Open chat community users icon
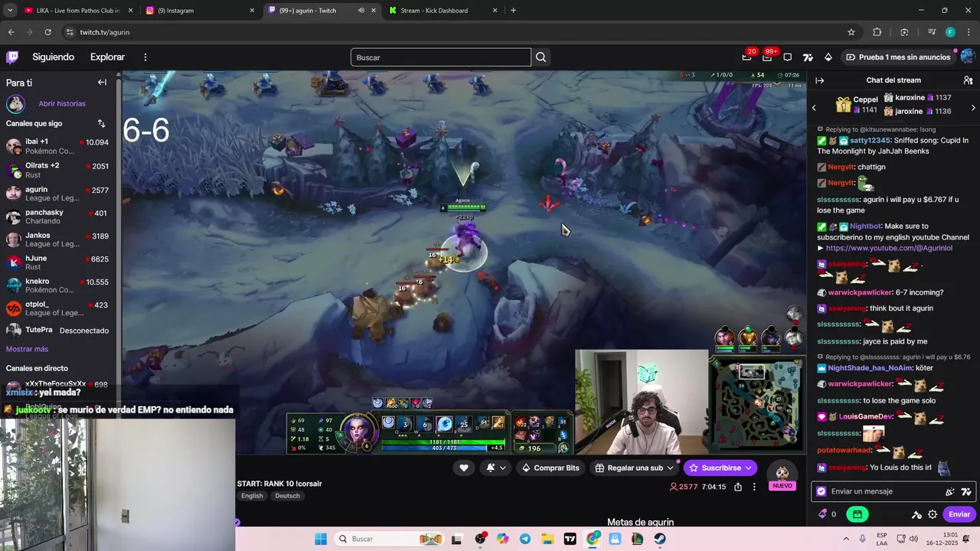 pyautogui.click(x=968, y=80)
